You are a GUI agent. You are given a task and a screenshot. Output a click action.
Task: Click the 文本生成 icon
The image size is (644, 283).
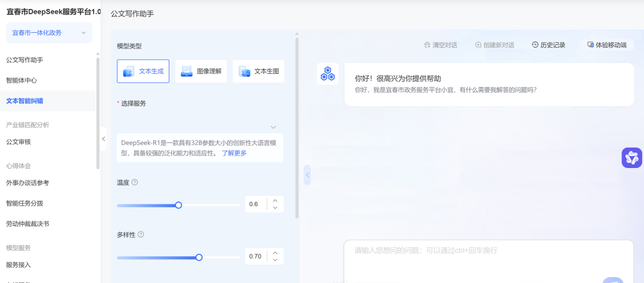[129, 71]
